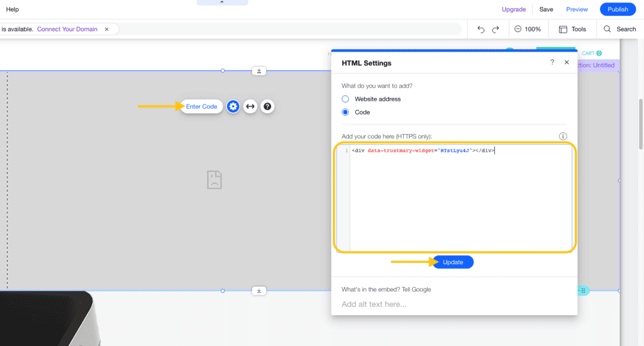Dismiss the domain availability banner
The image size is (644, 346).
point(107,29)
